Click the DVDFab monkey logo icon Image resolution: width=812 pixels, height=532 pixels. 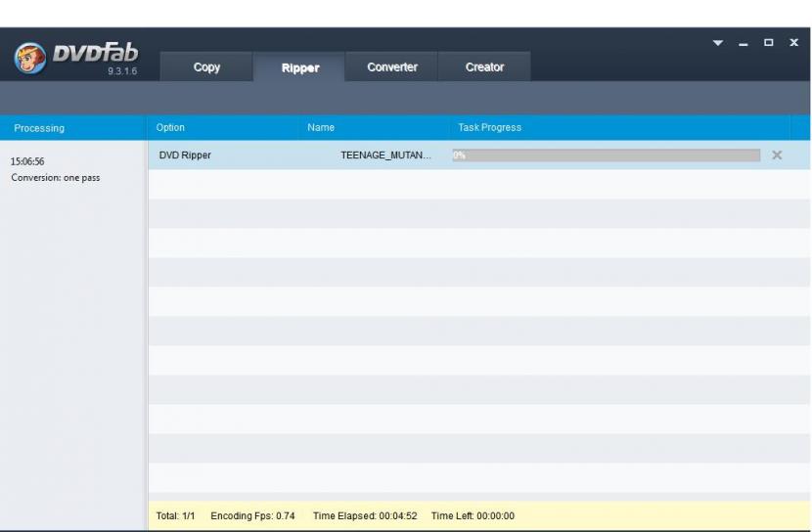pos(30,58)
